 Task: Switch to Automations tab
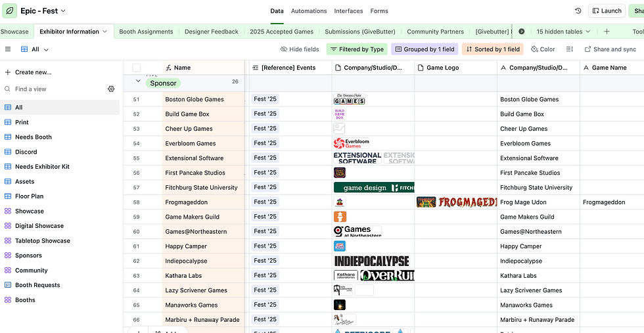click(309, 11)
